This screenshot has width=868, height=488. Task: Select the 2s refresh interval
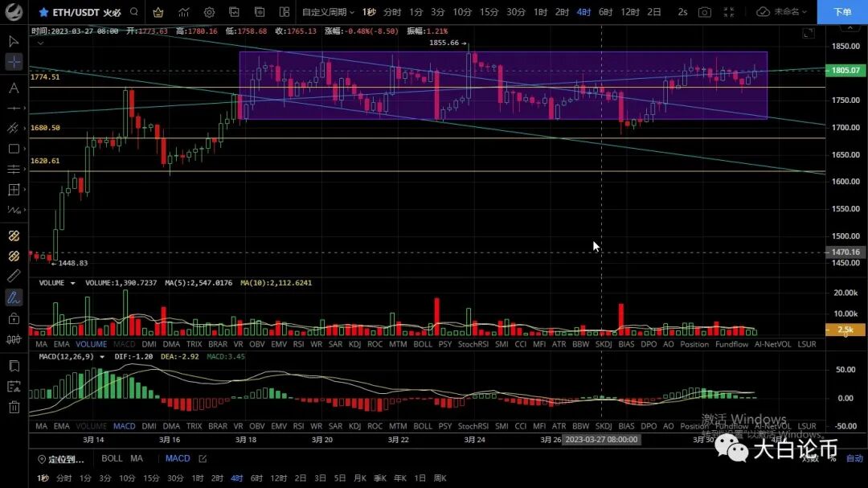coord(682,12)
